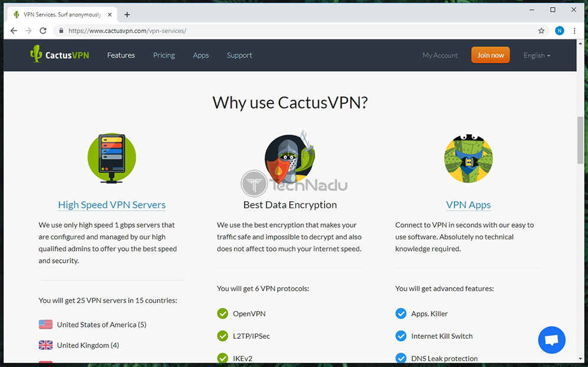The image size is (588, 367).
Task: Click the server rack illustration
Action: (x=112, y=158)
